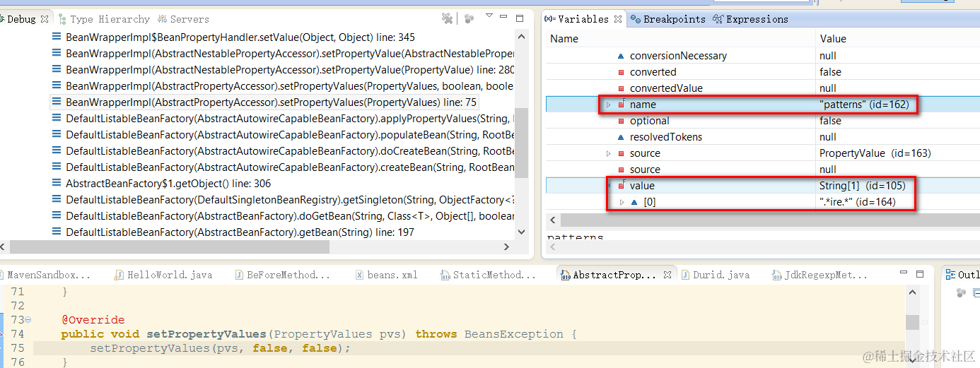The height and width of the screenshot is (368, 980).
Task: Click the stack frame icon for setValue(Object, Object) line: 345
Action: pos(57,37)
